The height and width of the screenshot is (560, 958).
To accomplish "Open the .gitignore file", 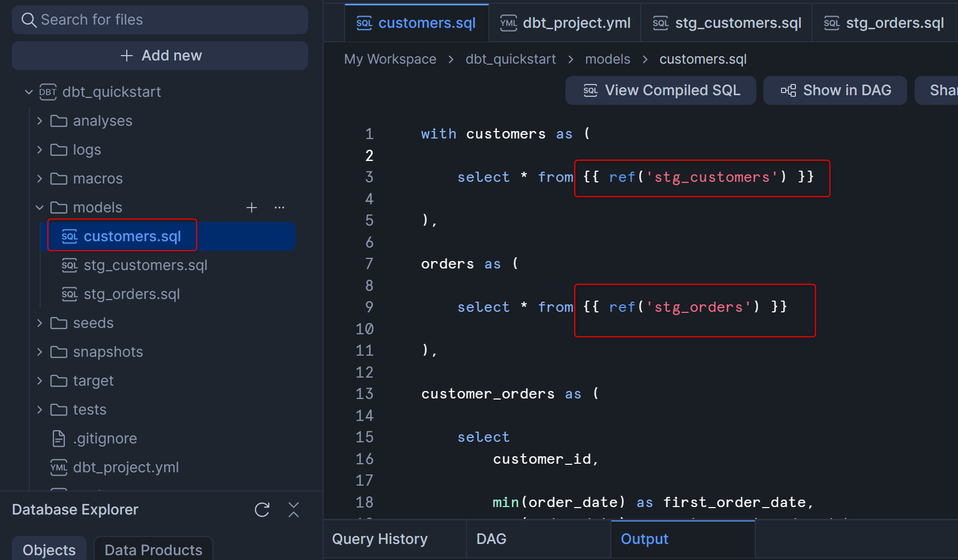I will click(x=105, y=439).
